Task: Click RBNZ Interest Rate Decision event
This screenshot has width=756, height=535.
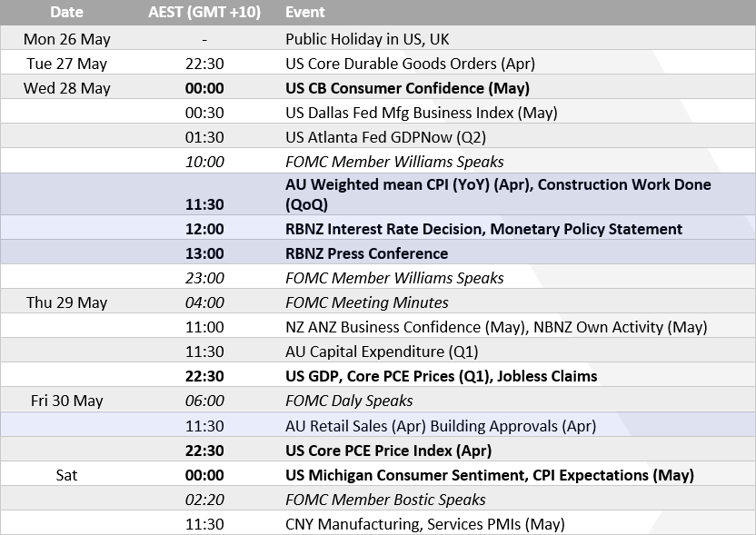Action: coord(483,229)
